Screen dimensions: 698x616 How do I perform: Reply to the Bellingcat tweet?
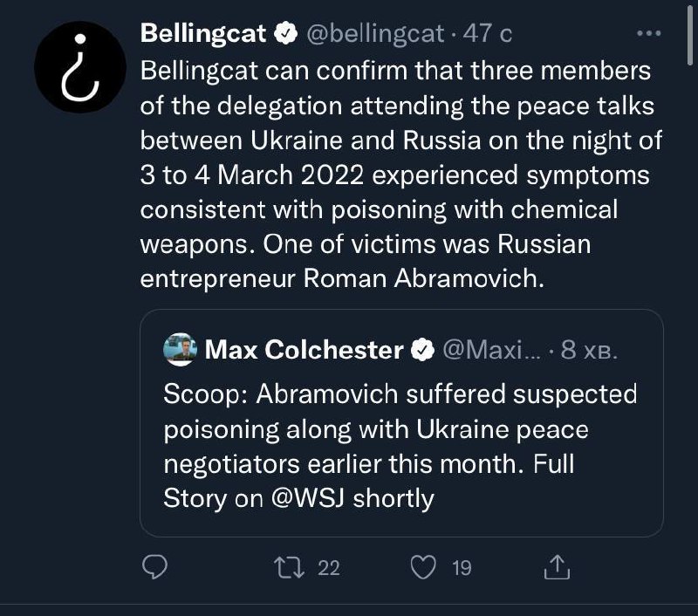(x=154, y=568)
